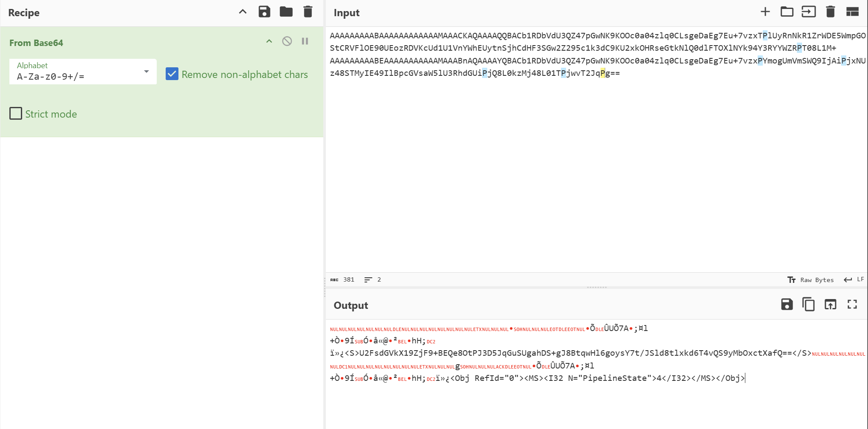This screenshot has width=868, height=429.
Task: Load a recipe from folder icon
Action: coord(286,12)
